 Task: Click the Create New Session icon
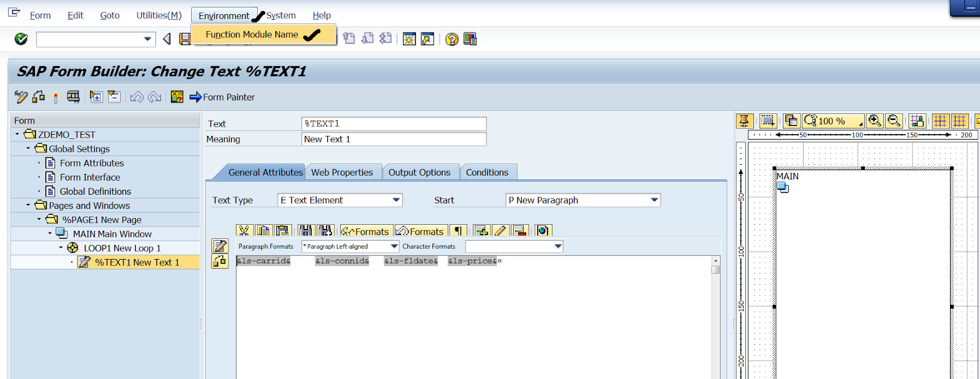(x=409, y=39)
